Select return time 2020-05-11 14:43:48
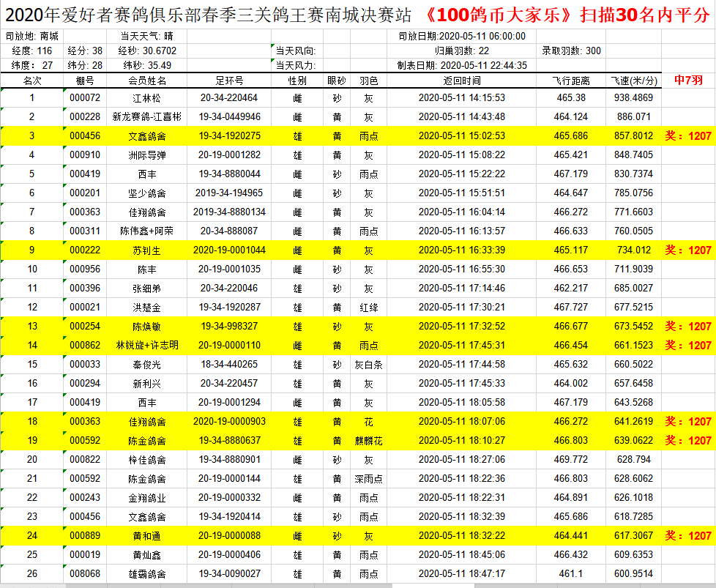This screenshot has width=716, height=588. (462, 117)
